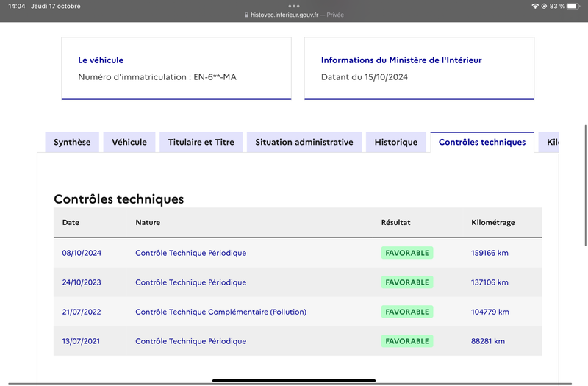The height and width of the screenshot is (386, 588).
Task: Select the Contrôles techniques tab
Action: [482, 142]
